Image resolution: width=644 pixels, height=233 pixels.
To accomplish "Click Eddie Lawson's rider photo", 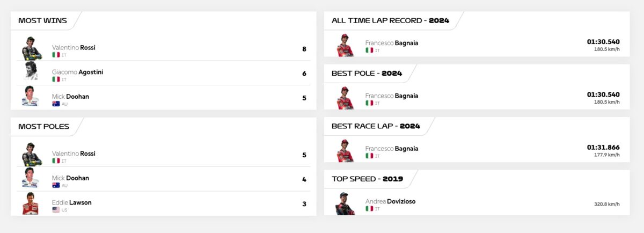I will click(31, 203).
